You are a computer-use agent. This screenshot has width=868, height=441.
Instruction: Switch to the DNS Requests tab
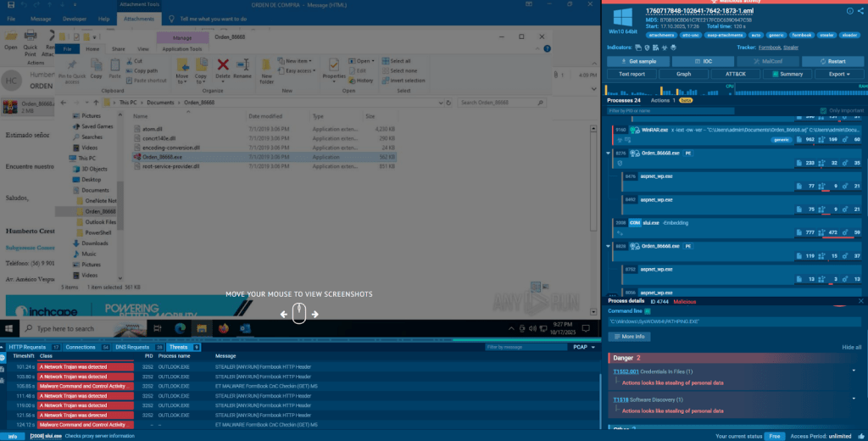(136, 347)
